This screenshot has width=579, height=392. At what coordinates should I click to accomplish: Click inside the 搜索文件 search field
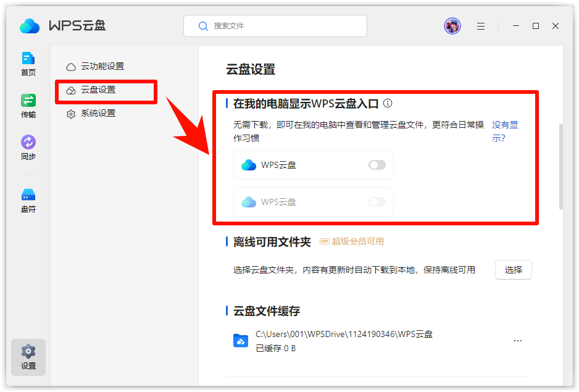coord(278,26)
